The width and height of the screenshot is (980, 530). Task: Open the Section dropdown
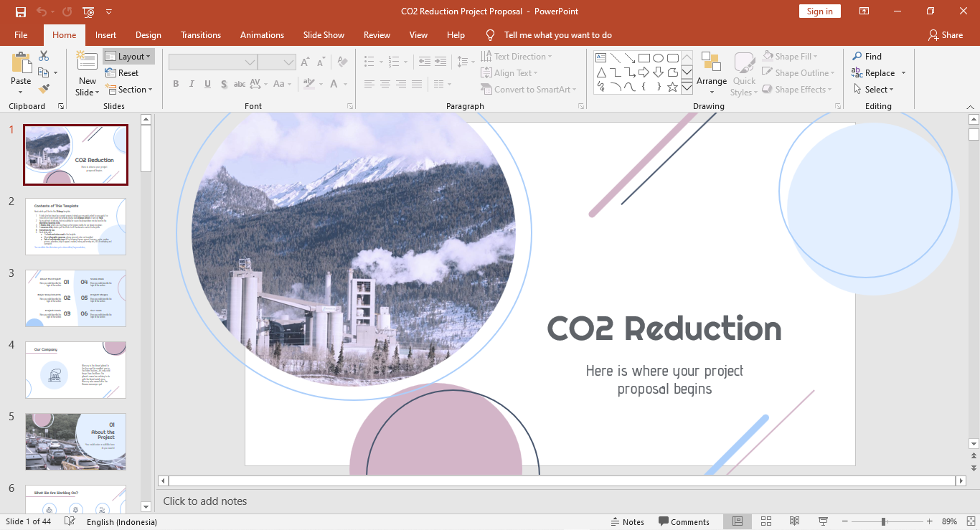129,90
